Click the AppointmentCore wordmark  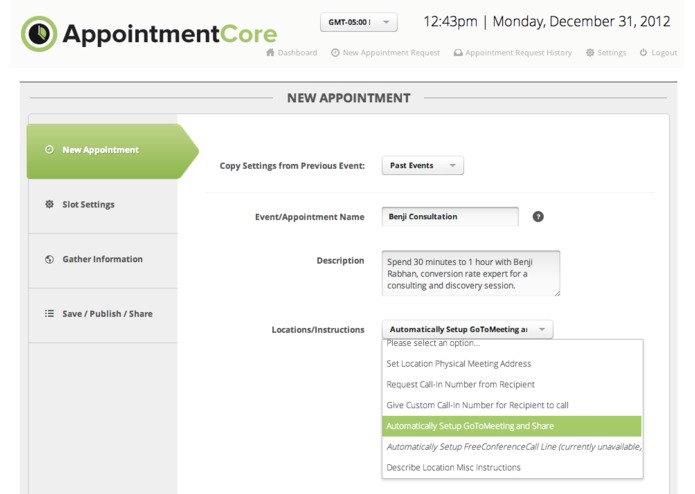coord(170,35)
